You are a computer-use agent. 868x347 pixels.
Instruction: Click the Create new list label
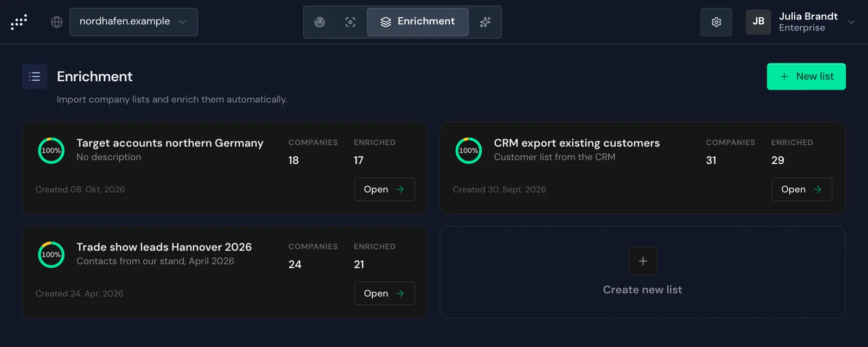click(642, 290)
